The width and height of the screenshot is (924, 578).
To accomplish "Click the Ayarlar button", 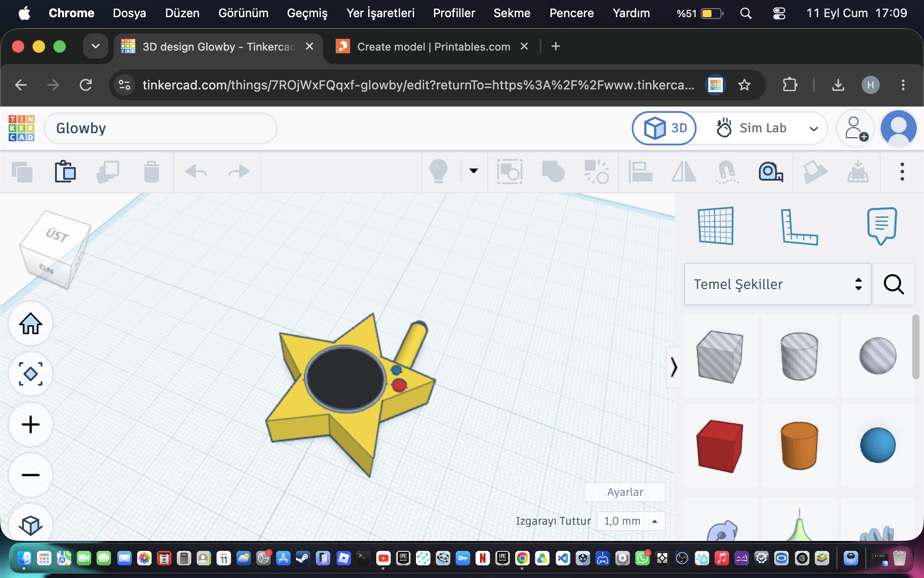I will (625, 492).
